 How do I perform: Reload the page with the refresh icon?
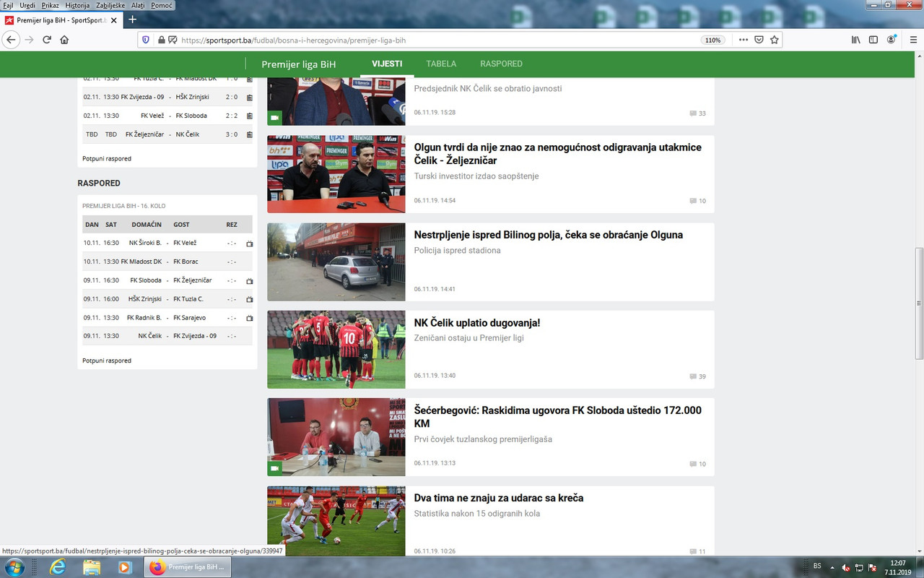coord(47,40)
